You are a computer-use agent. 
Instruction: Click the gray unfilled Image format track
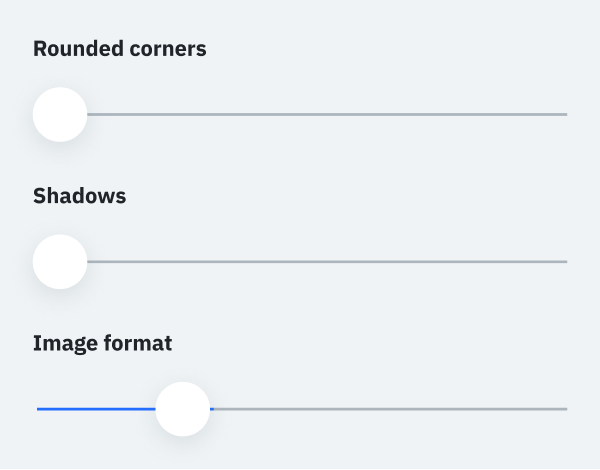click(390, 409)
